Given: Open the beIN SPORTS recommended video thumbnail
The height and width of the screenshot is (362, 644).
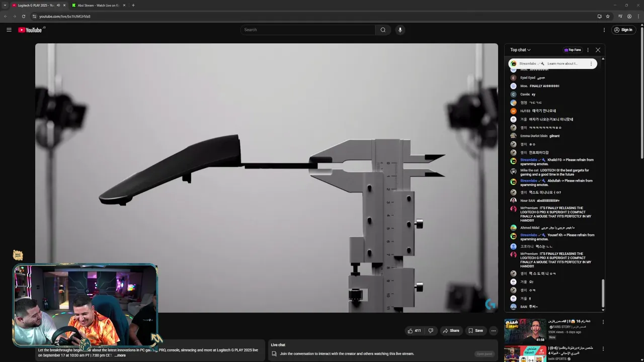Looking at the screenshot, I should 525,354.
